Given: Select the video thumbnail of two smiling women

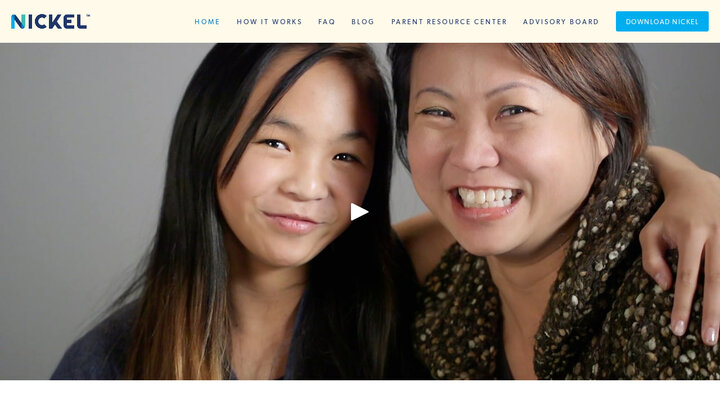Looking at the screenshot, I should (360, 211).
